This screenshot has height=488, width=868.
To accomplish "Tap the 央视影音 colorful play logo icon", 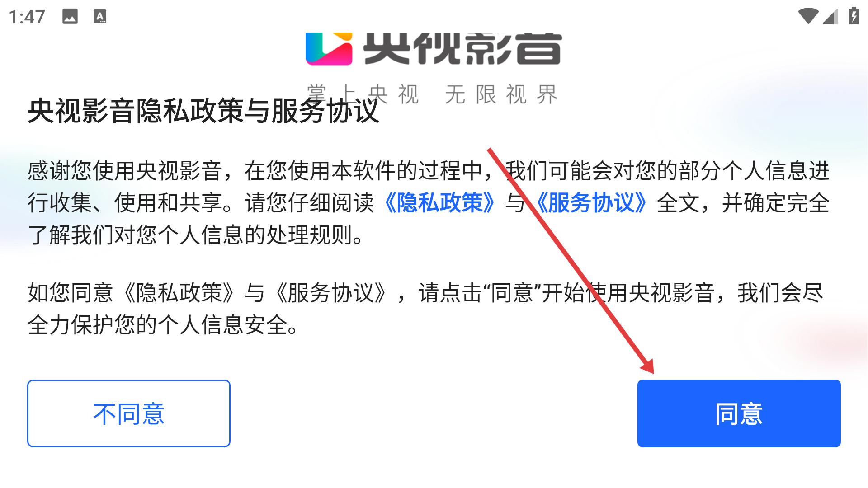I will (329, 49).
